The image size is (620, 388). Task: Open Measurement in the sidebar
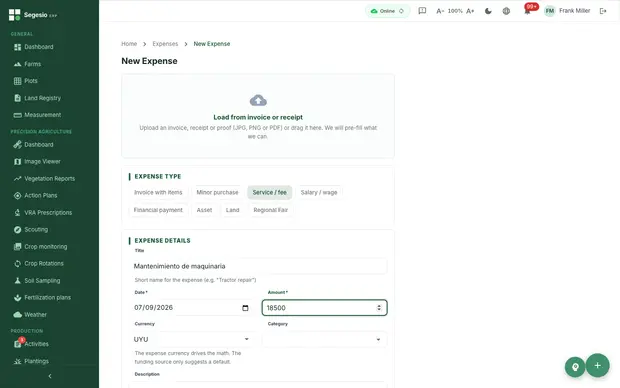[x=42, y=115]
